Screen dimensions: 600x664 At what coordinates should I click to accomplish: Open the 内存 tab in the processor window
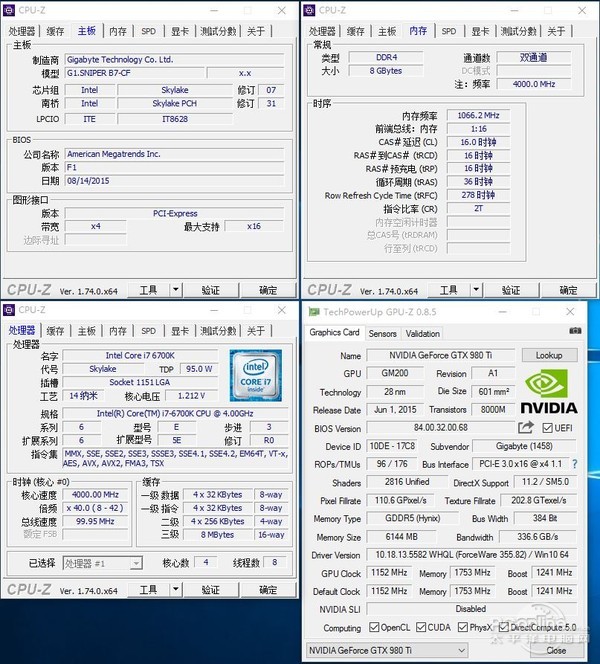[118, 331]
